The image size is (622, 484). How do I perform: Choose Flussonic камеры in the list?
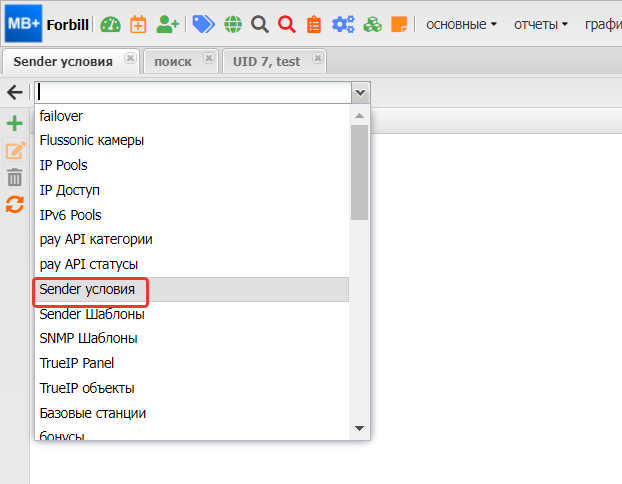click(92, 140)
